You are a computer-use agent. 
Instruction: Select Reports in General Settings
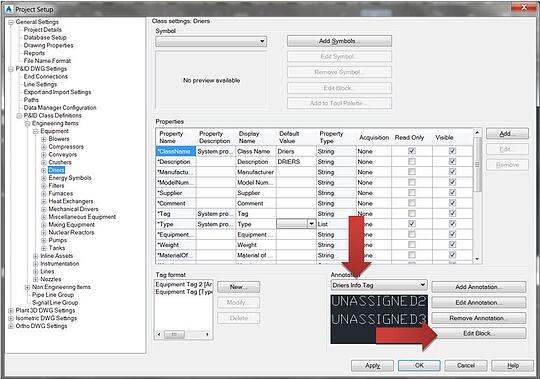click(x=34, y=53)
